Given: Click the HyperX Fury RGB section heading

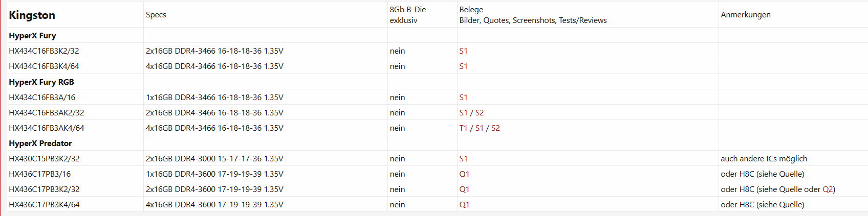Looking at the screenshot, I should [41, 82].
